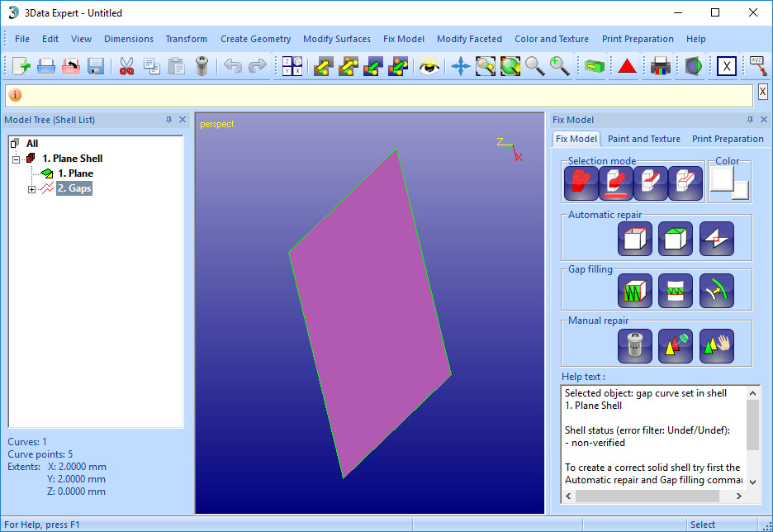Screen dimensions: 773x532
Task: Pick the large front color swatch
Action: (x=721, y=178)
